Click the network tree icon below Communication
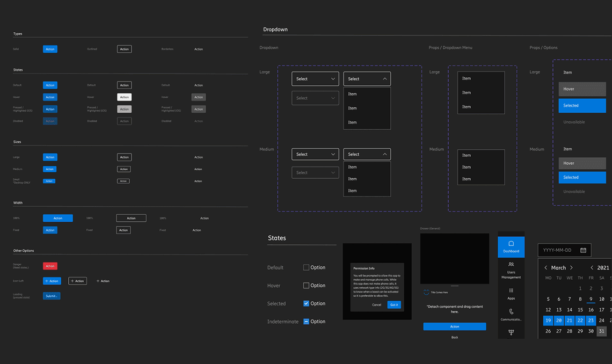The image size is (612, 364). point(511,332)
